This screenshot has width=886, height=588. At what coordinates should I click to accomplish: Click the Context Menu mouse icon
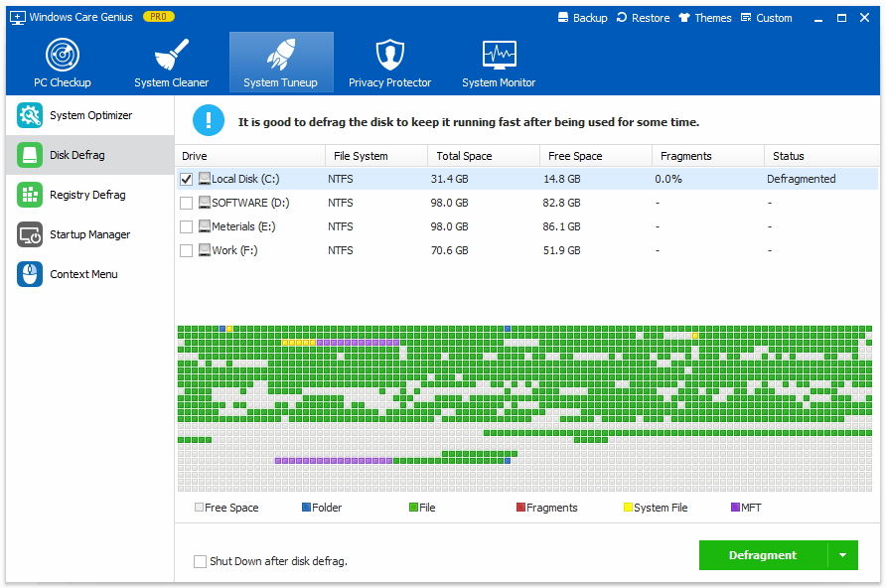pos(30,274)
